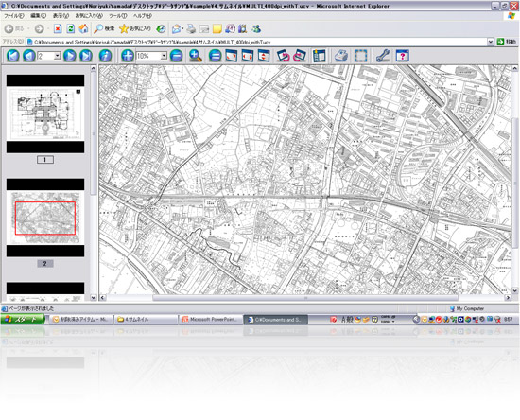Viewport: 520px width, 420px height.
Task: Open the IE favorites (お気に入り) button
Action: pos(135,29)
